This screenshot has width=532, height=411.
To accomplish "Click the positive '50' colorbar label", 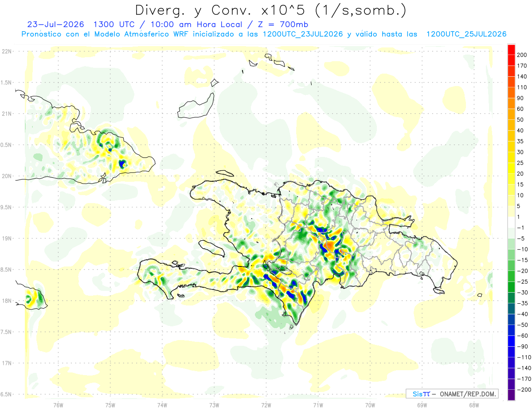I will [x=521, y=119].
